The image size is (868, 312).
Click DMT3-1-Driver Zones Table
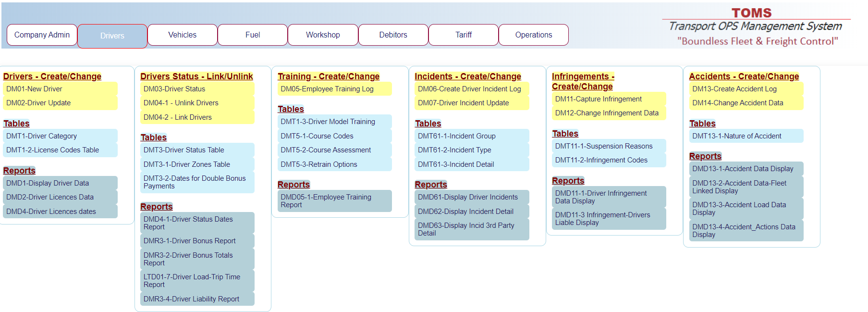pos(186,164)
